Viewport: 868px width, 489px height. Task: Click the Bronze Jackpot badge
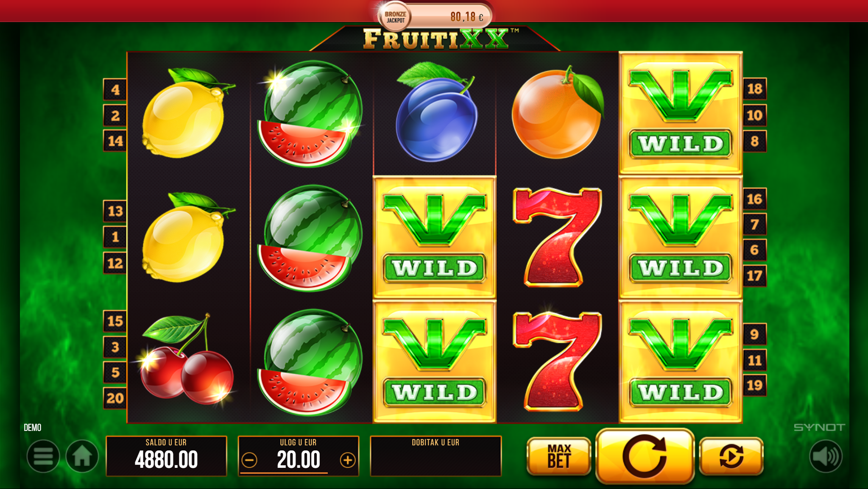(x=395, y=17)
